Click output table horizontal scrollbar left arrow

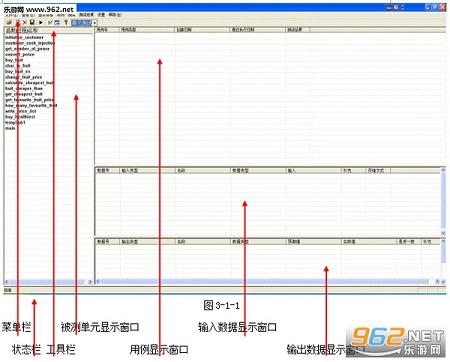tap(98, 282)
